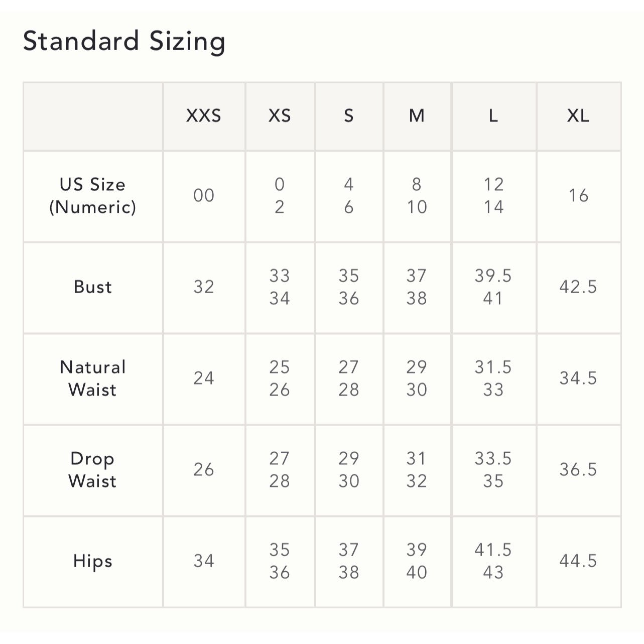The image size is (644, 644).
Task: Select the M size header
Action: coord(417,116)
